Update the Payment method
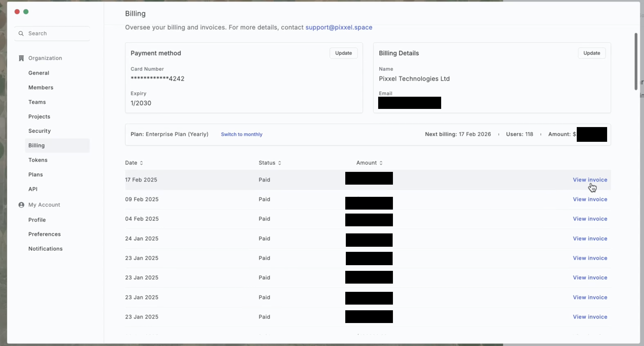The height and width of the screenshot is (346, 644). coord(343,53)
